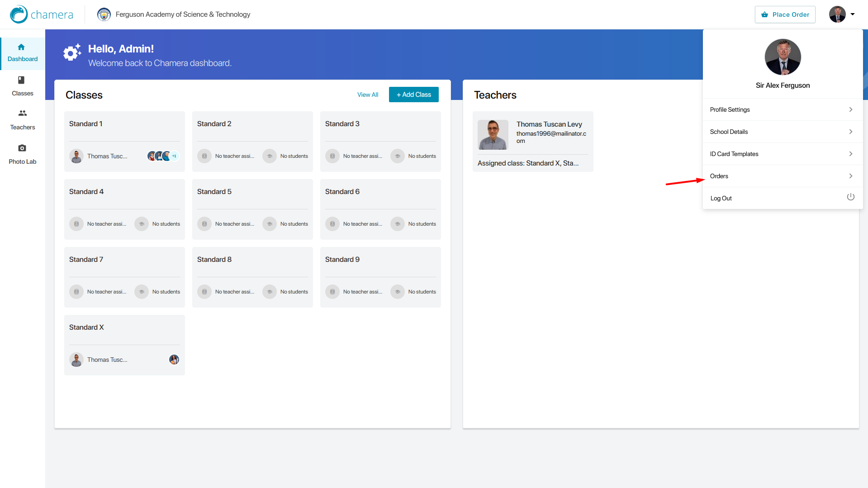Click teacher placeholder icon in Standard 2
Image resolution: width=868 pixels, height=488 pixels.
coord(204,156)
